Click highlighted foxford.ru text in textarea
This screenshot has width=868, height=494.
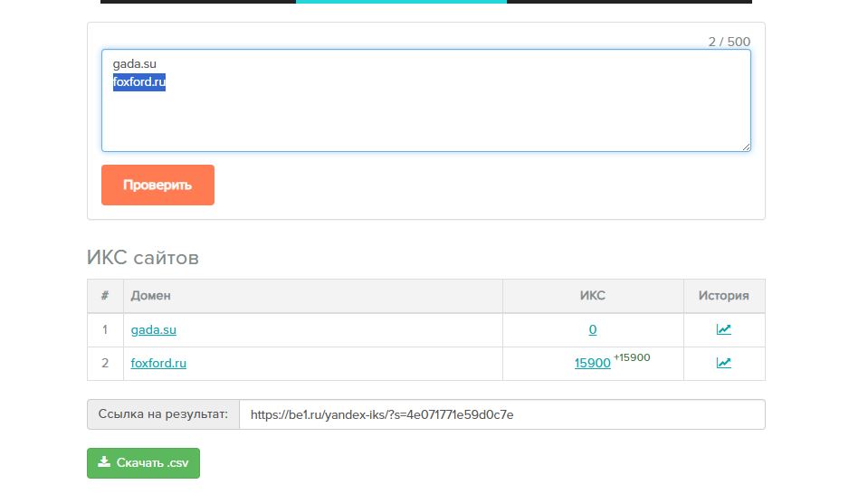click(x=138, y=83)
